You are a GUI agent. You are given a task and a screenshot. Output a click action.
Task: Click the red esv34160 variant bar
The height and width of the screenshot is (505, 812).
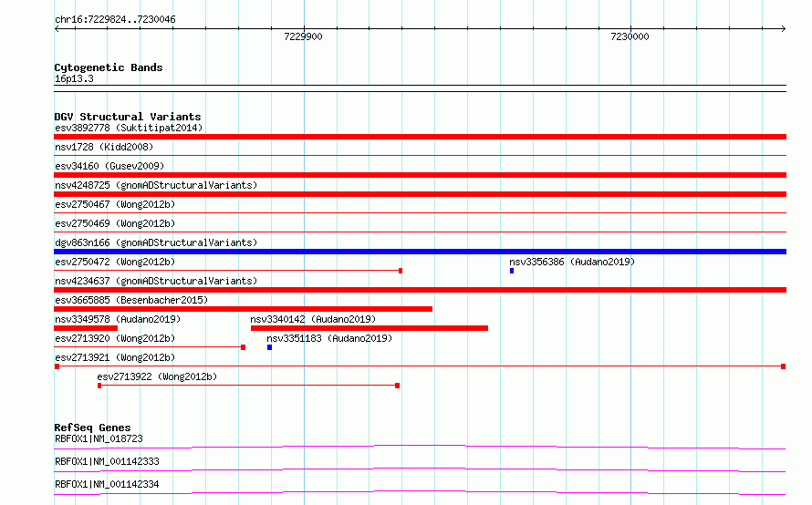420,175
